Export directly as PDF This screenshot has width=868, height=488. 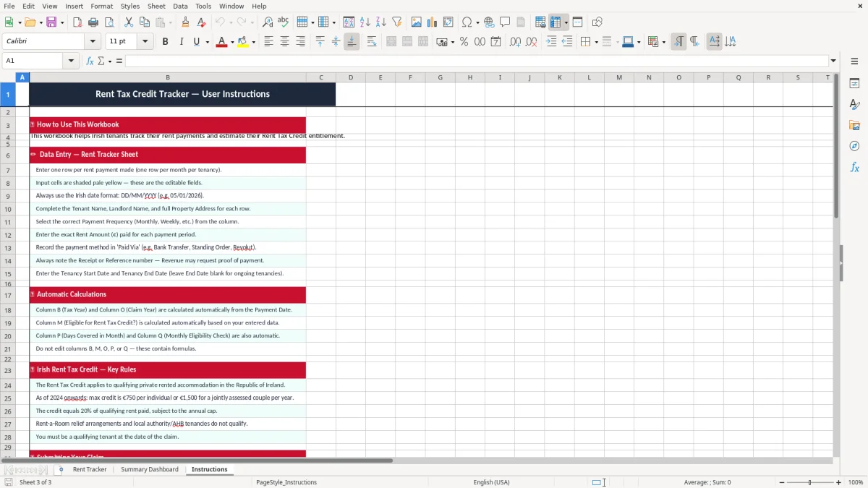coord(77,22)
